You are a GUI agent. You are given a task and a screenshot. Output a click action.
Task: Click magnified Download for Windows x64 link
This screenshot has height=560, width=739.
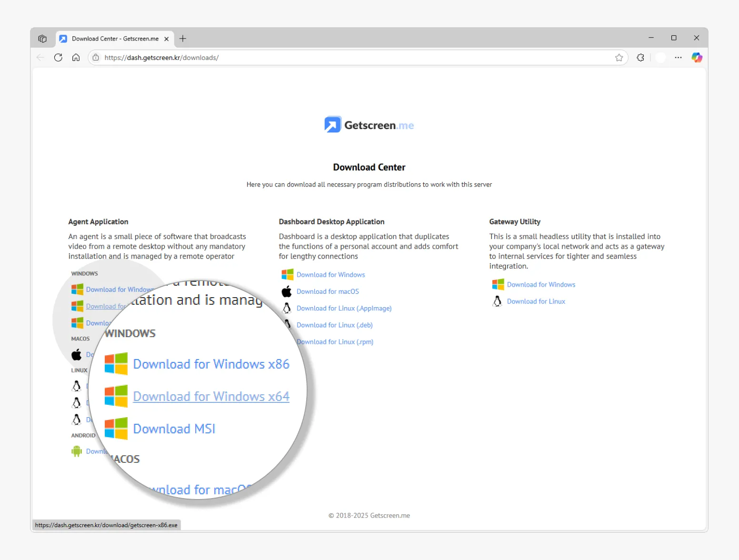211,396
